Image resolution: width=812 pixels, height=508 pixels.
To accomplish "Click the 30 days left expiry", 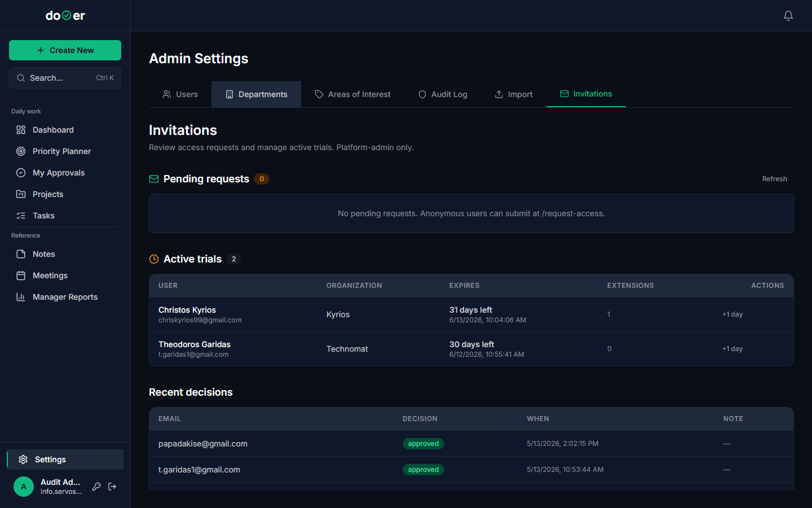I will [x=471, y=344].
